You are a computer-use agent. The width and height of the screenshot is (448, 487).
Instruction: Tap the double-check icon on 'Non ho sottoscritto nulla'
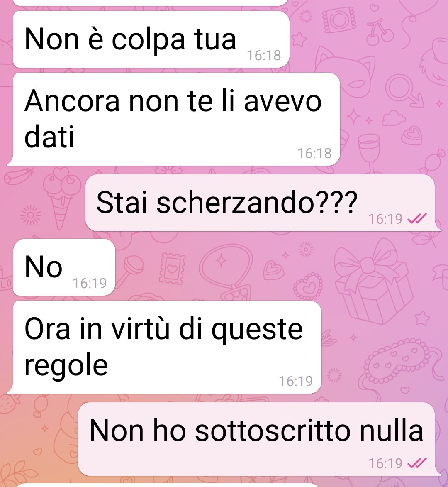click(417, 463)
